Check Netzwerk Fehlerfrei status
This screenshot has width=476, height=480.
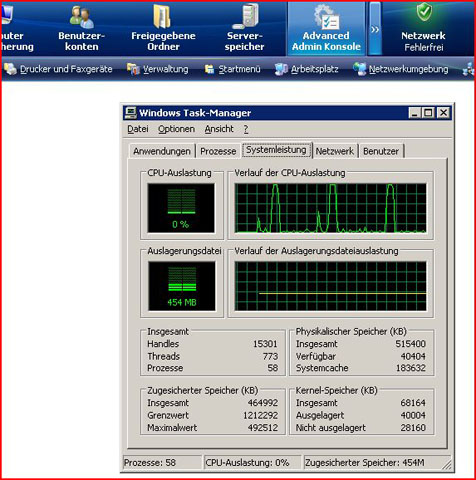tap(423, 28)
